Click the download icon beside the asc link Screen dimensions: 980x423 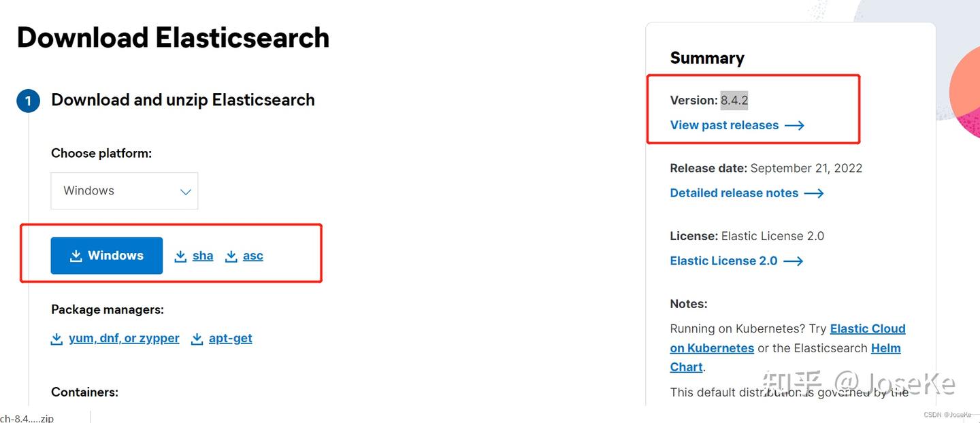pos(231,256)
